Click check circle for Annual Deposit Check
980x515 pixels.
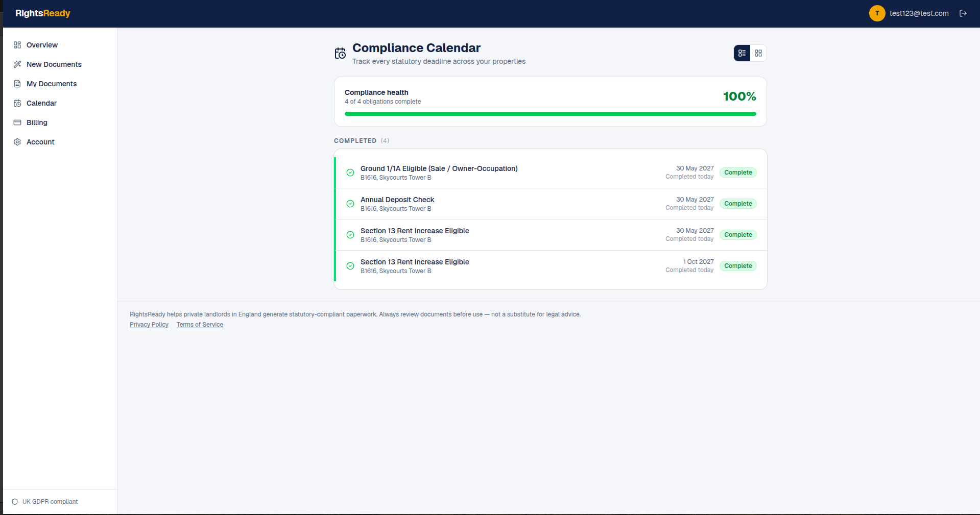350,204
